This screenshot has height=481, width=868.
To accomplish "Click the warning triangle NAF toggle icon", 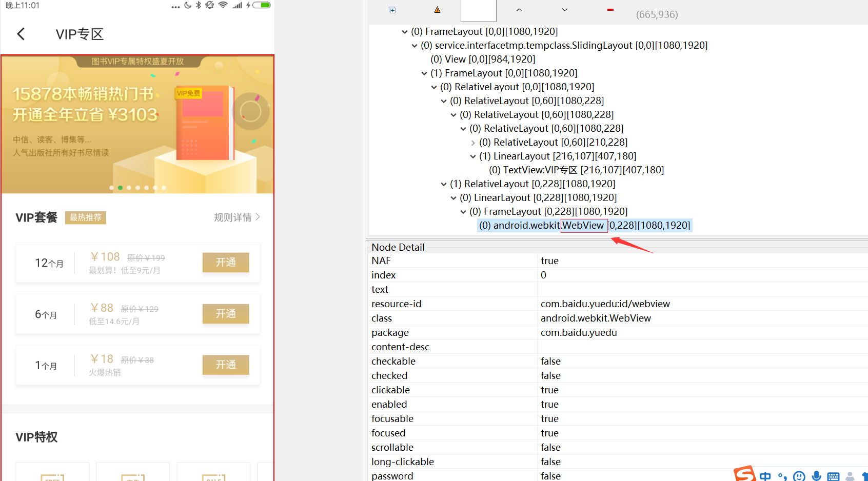I will (x=437, y=10).
